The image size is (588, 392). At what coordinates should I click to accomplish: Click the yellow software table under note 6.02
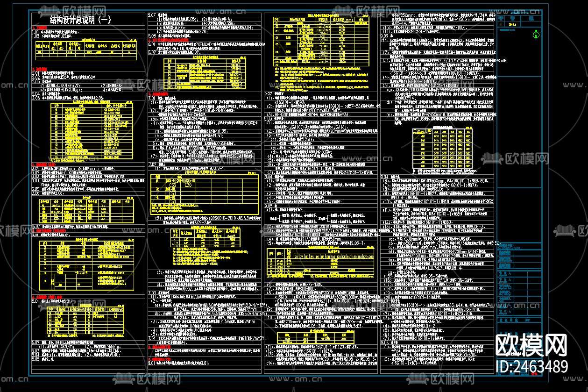(205, 73)
